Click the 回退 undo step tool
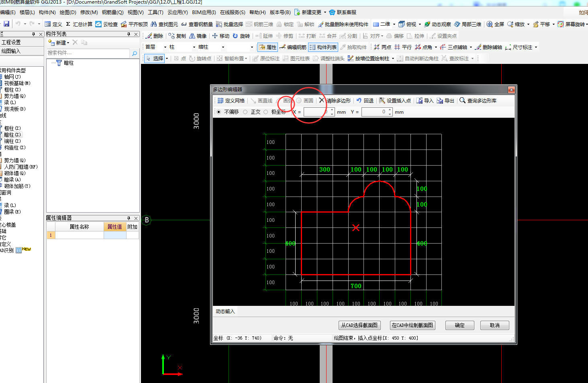The height and width of the screenshot is (383, 588). [365, 100]
